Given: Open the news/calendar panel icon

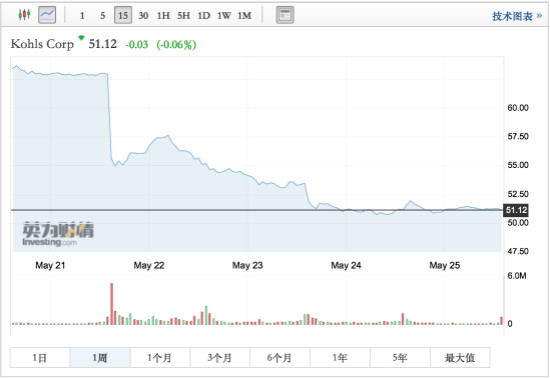Looking at the screenshot, I should click(x=285, y=15).
